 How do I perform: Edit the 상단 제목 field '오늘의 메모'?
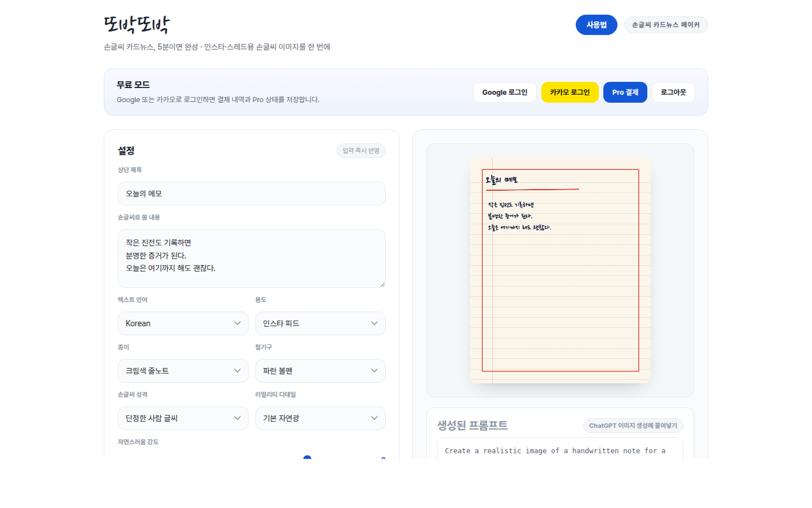tap(251, 194)
